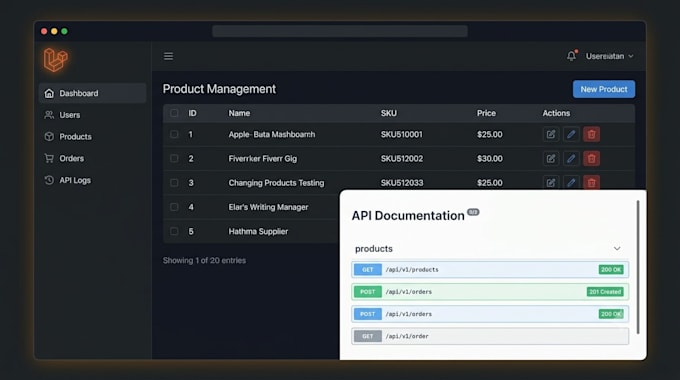This screenshot has width=680, height=380.
Task: Check the box for product ID 3
Action: click(174, 183)
